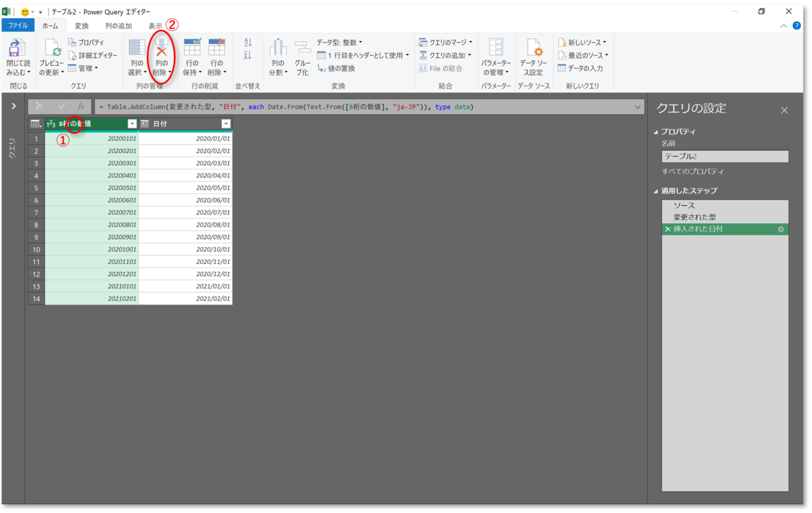Click the 名前 field containing テーブル2
812x513 pixels.
click(x=725, y=156)
